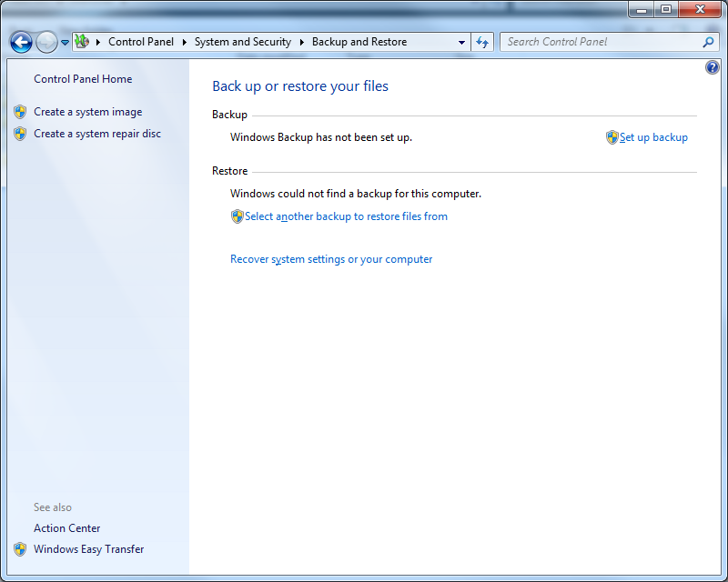Close the Backup and Restore window
This screenshot has width=728, height=582.
[x=700, y=9]
